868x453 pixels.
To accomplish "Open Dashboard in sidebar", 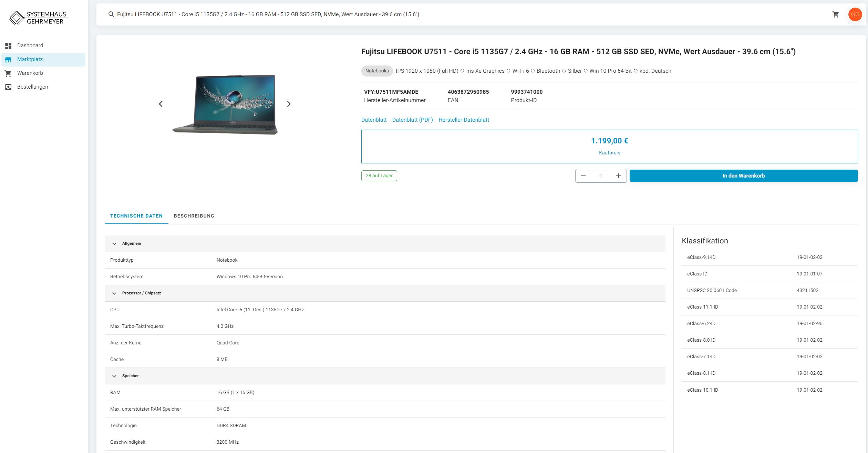I will pos(43,46).
